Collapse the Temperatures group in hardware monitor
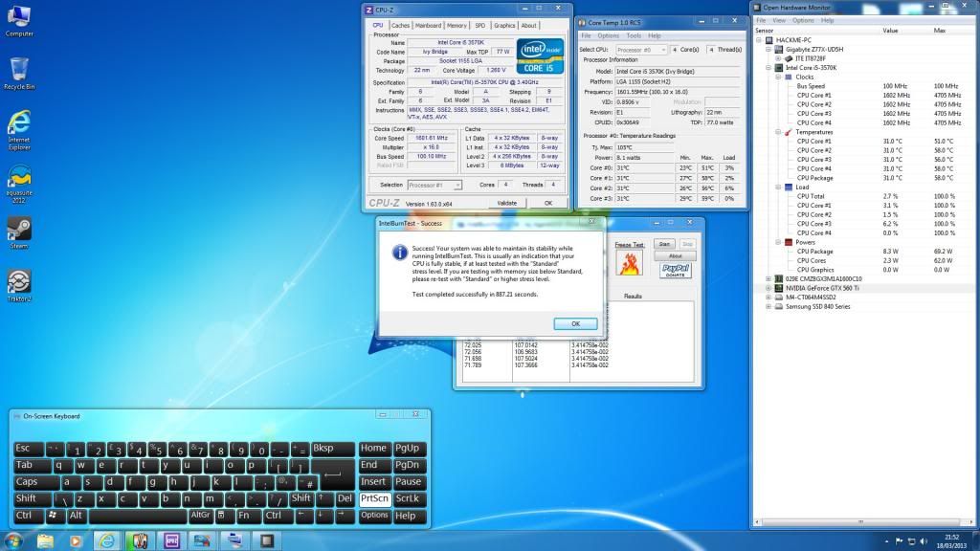The width and height of the screenshot is (980, 551). point(778,132)
